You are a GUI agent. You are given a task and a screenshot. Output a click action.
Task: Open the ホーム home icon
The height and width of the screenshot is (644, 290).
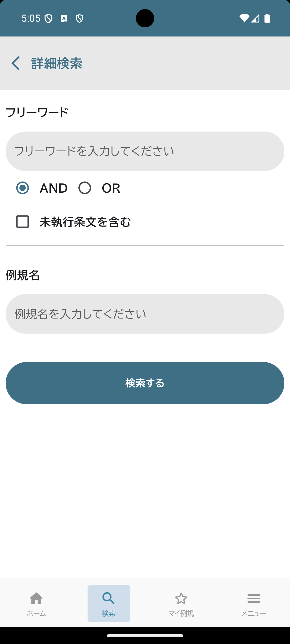(x=36, y=598)
